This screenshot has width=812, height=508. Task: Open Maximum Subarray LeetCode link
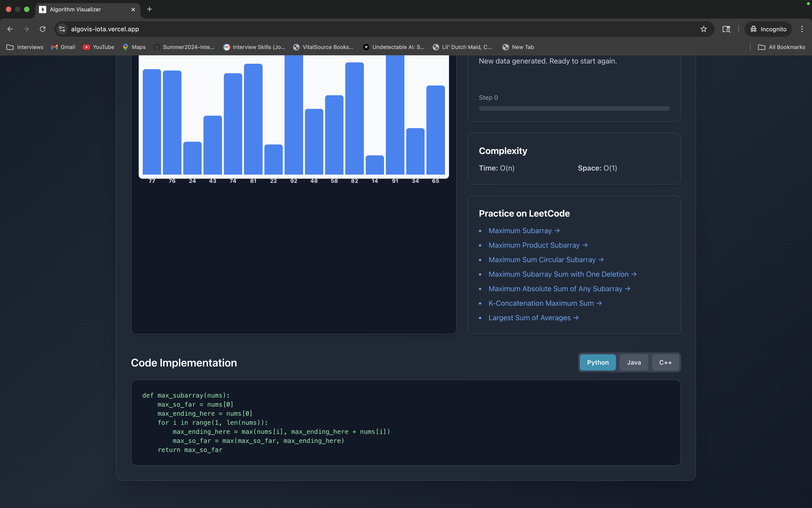(524, 231)
